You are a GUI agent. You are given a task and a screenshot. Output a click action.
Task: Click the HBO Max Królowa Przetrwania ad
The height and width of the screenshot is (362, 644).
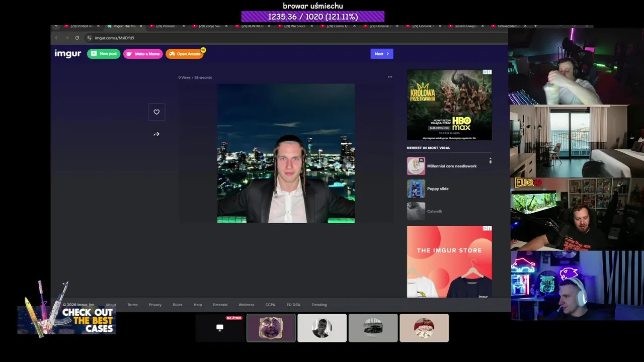(x=449, y=105)
